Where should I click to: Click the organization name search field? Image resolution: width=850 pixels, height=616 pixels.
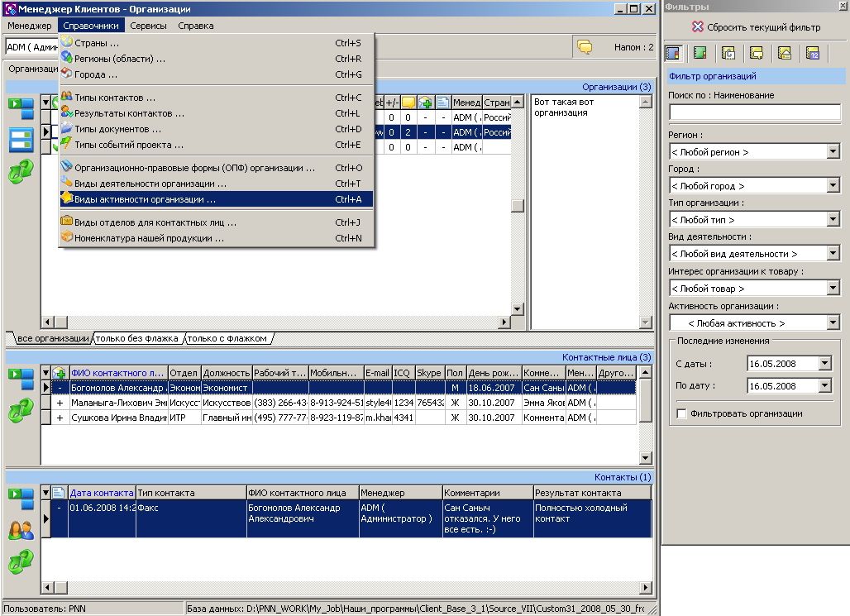click(x=753, y=112)
